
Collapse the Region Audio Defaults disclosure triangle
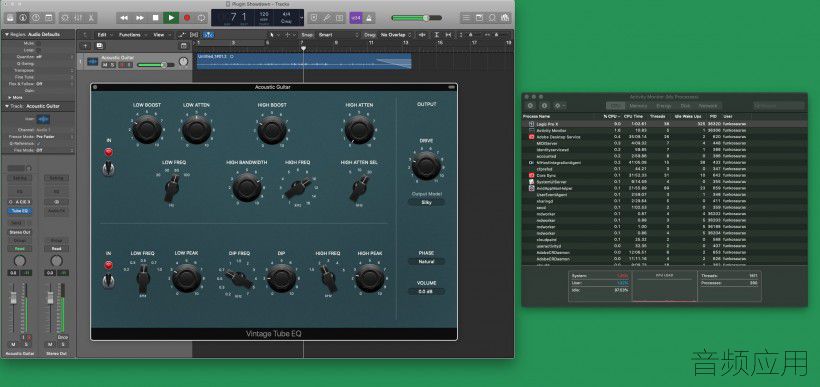click(7, 35)
